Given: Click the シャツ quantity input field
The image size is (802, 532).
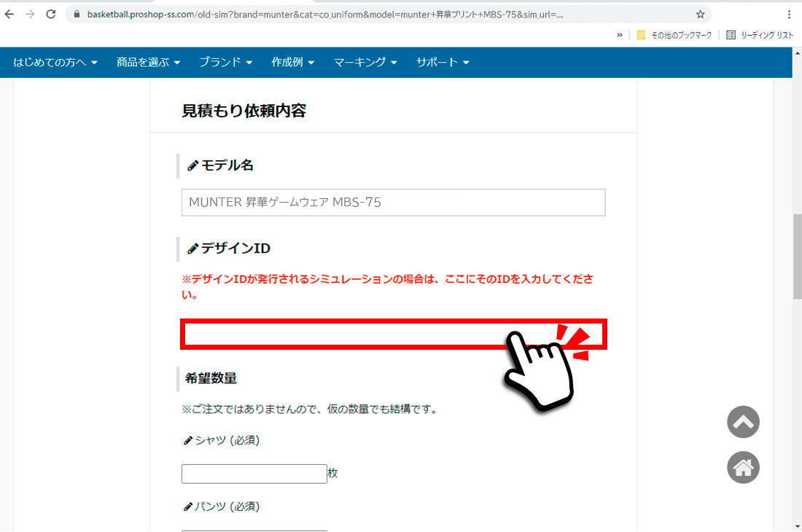Looking at the screenshot, I should click(254, 474).
